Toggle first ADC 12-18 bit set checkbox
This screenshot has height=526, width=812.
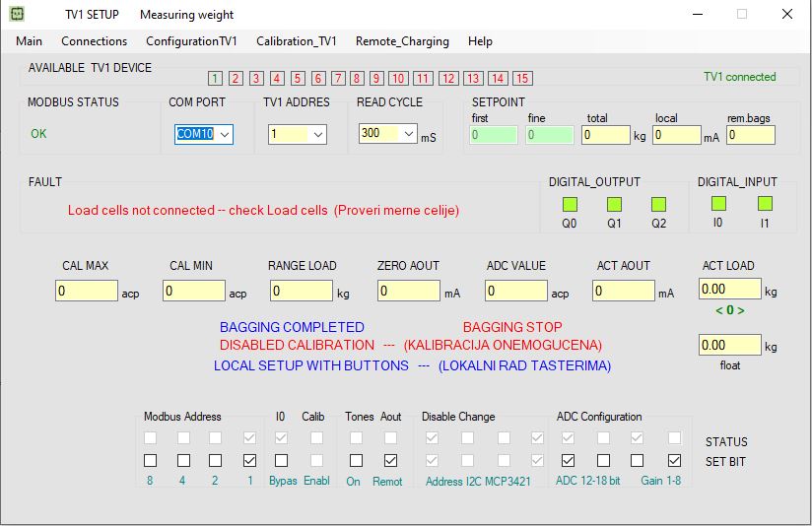(568, 460)
